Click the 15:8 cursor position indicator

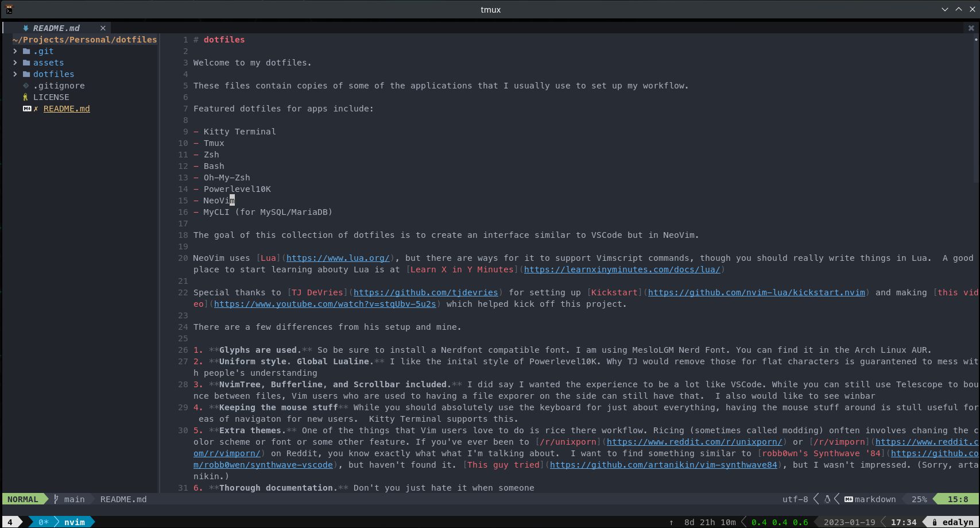[x=958, y=499]
